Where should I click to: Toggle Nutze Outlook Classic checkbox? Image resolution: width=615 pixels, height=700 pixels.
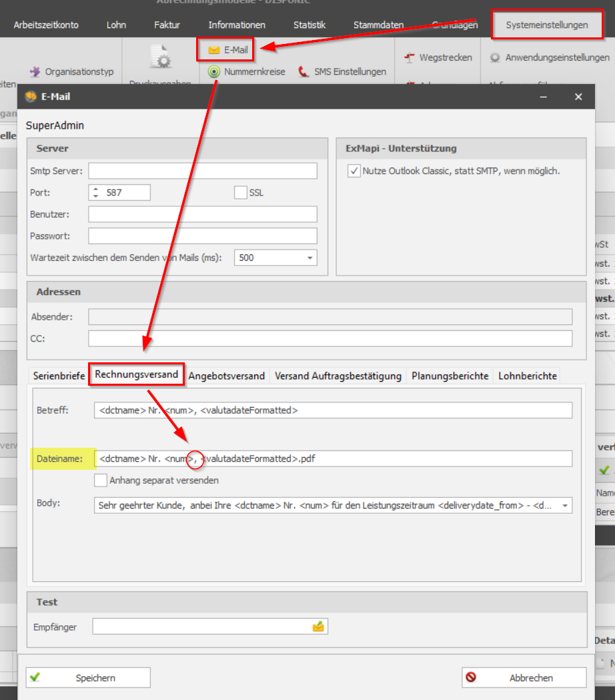(x=354, y=171)
